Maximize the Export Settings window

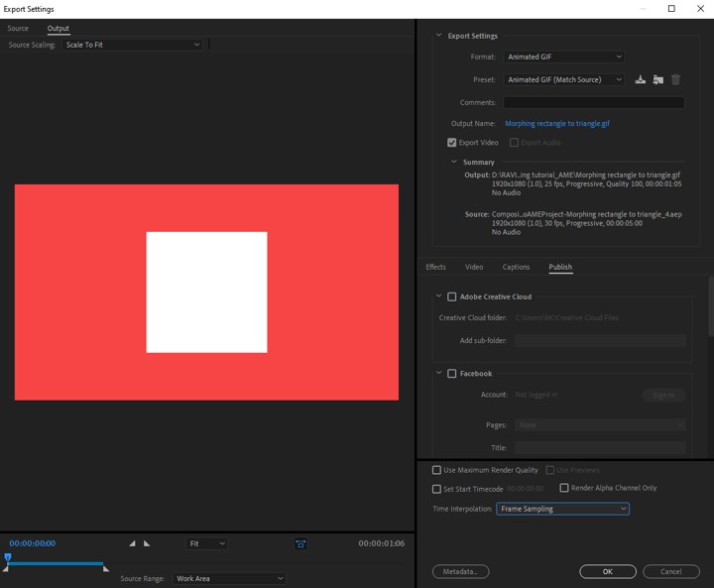(671, 9)
